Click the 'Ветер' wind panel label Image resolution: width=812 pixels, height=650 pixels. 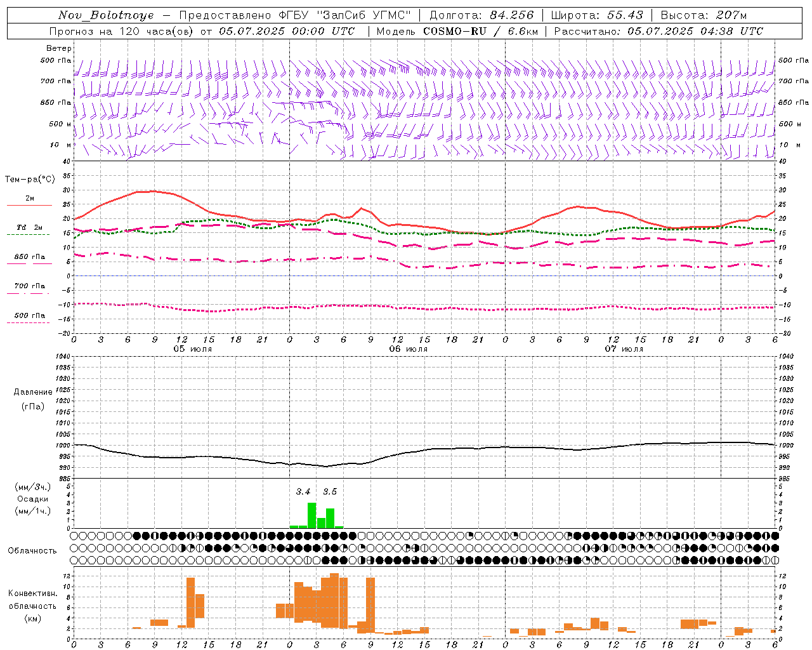[58, 48]
